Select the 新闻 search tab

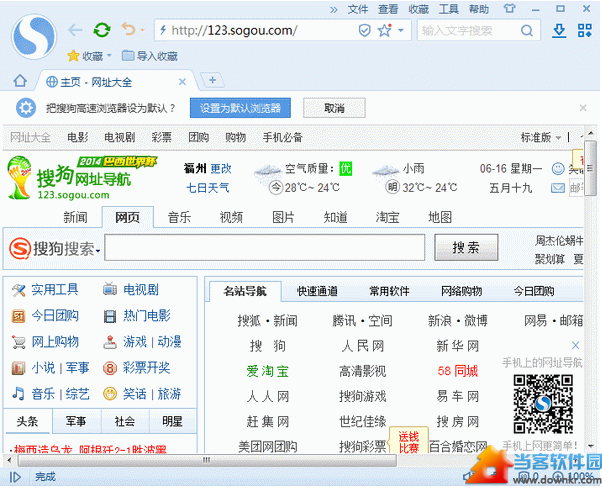pyautogui.click(x=76, y=217)
